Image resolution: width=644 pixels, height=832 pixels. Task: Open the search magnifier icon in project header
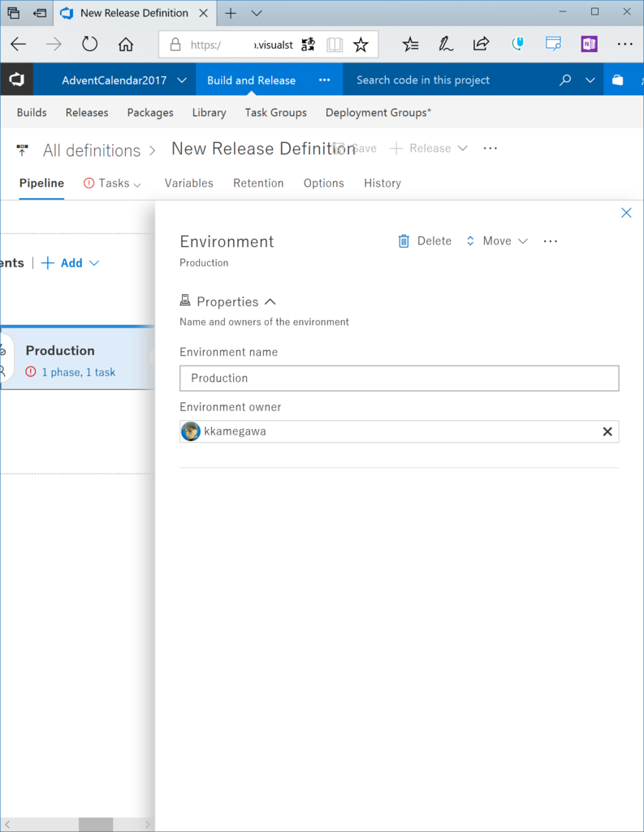click(565, 80)
